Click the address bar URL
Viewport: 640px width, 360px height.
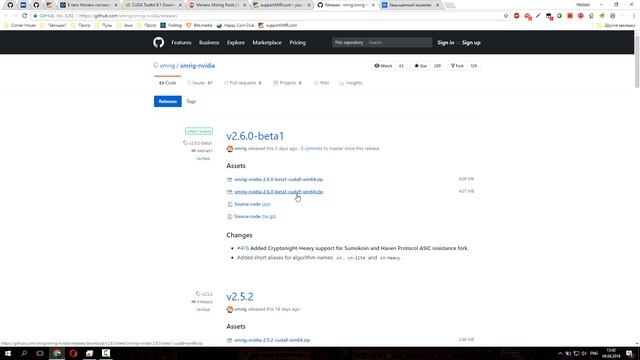point(128,16)
